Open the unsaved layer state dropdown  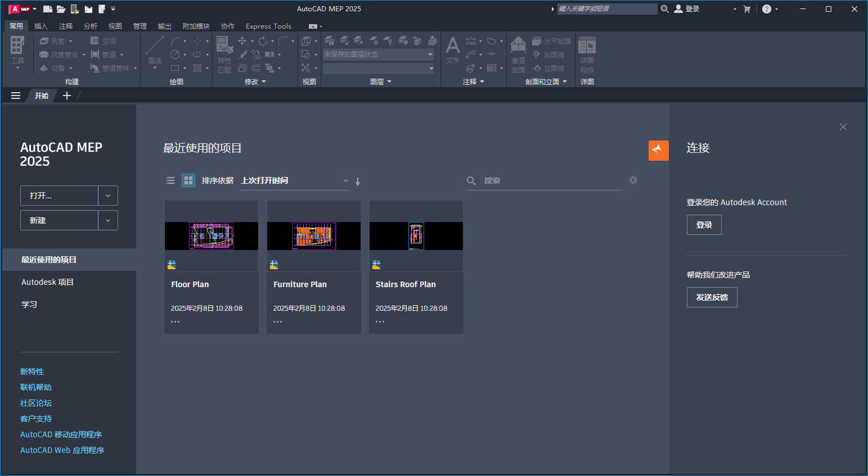point(429,54)
